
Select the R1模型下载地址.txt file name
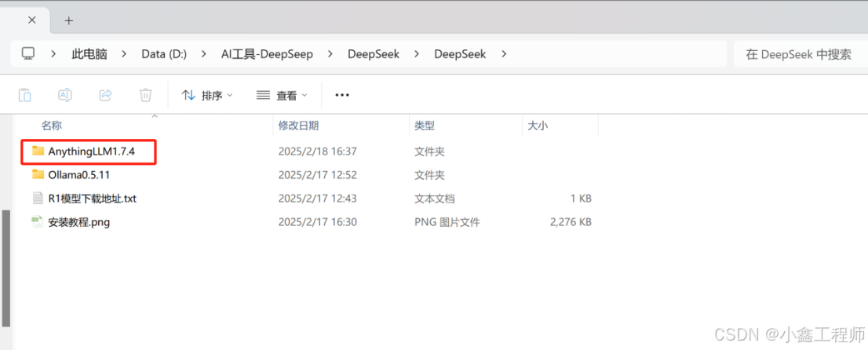pos(92,199)
